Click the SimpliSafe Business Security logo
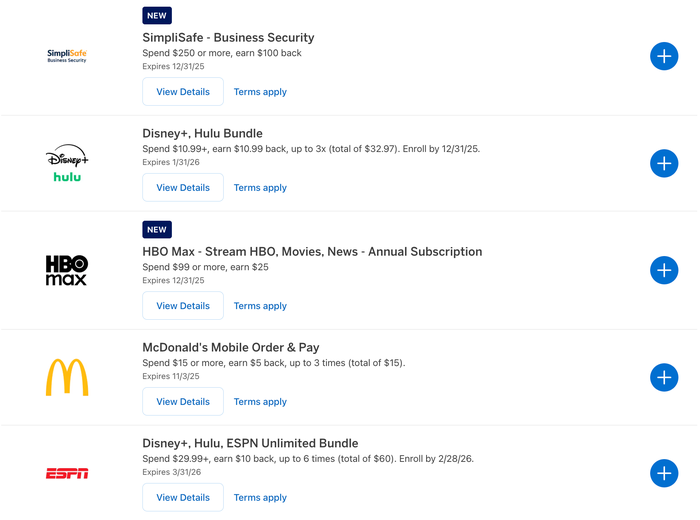 click(67, 56)
